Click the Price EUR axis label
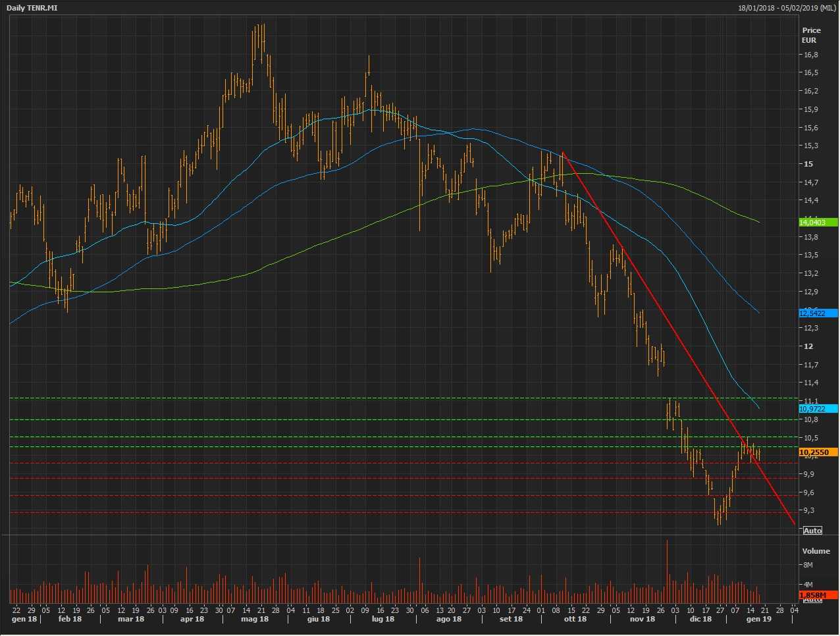The width and height of the screenshot is (840, 636). [811, 35]
